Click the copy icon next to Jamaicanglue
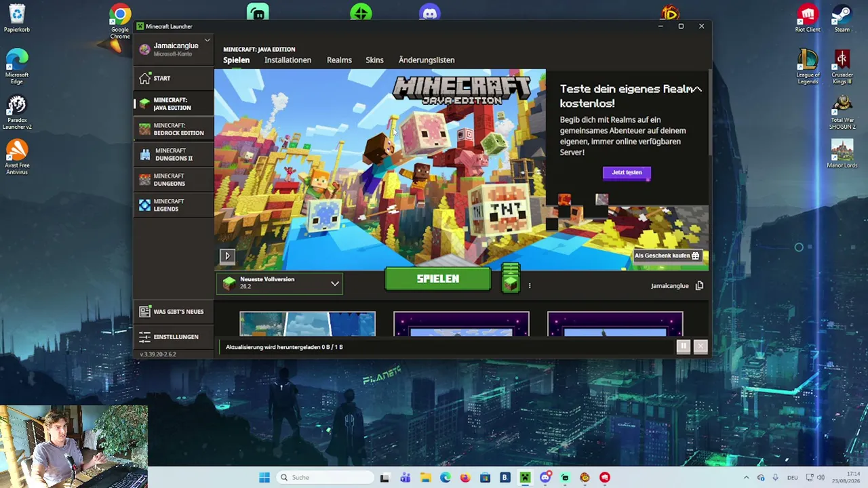Screen dimensions: 868x488 699,286
